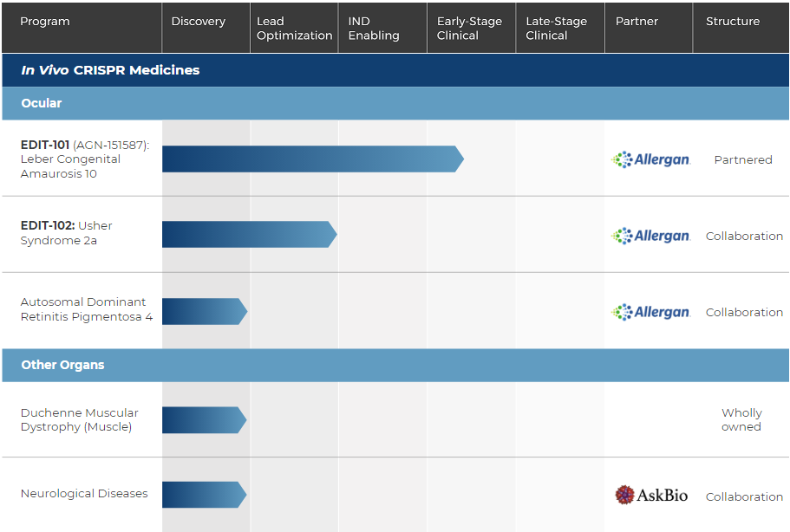
Task: Select the Early-Stage Clinical column header
Action: point(472,28)
